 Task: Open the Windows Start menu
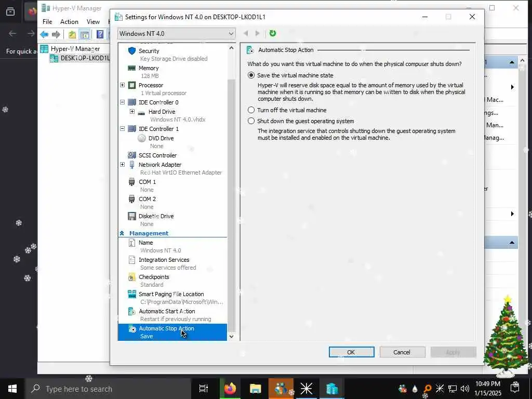pos(12,389)
